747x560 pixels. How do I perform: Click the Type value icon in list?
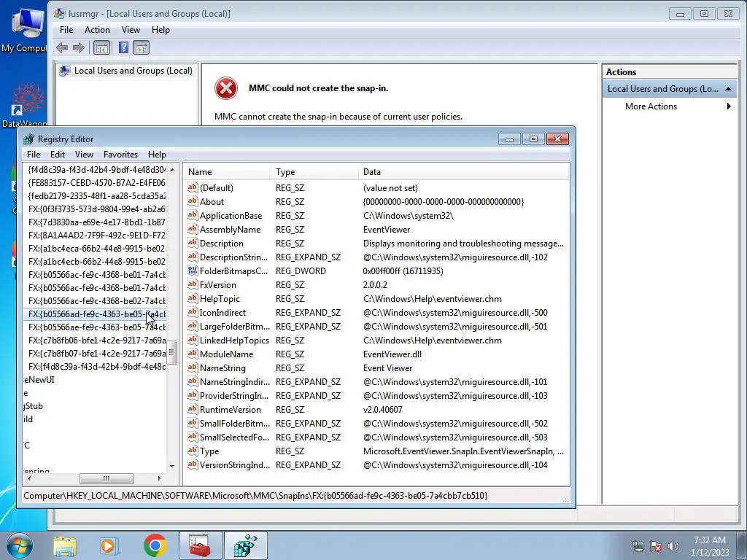coord(193,451)
